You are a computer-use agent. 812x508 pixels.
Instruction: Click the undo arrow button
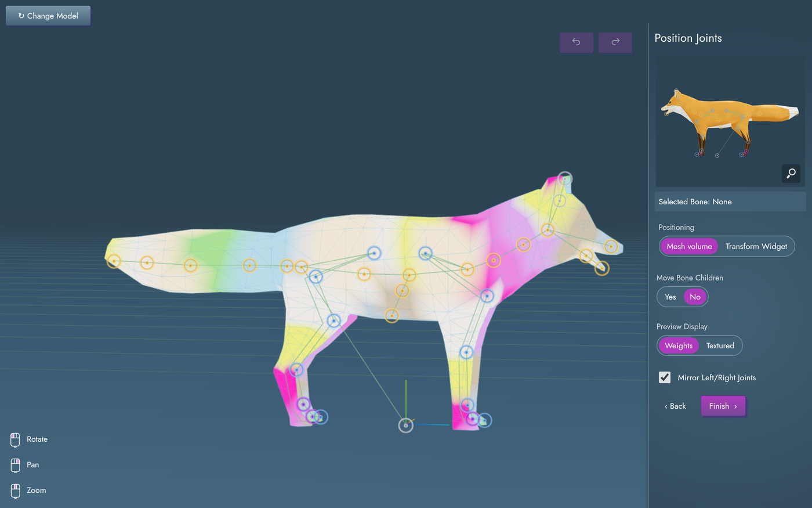[x=576, y=42]
